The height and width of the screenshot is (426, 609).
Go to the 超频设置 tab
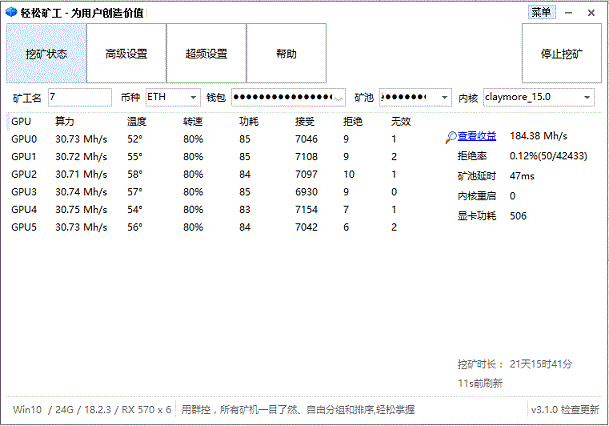(206, 53)
